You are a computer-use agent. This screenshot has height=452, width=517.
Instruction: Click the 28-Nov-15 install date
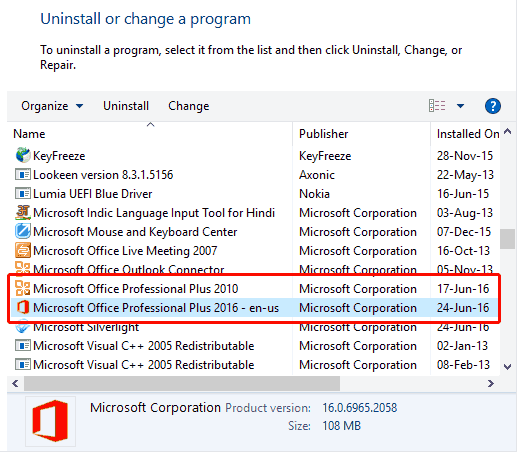pyautogui.click(x=465, y=156)
